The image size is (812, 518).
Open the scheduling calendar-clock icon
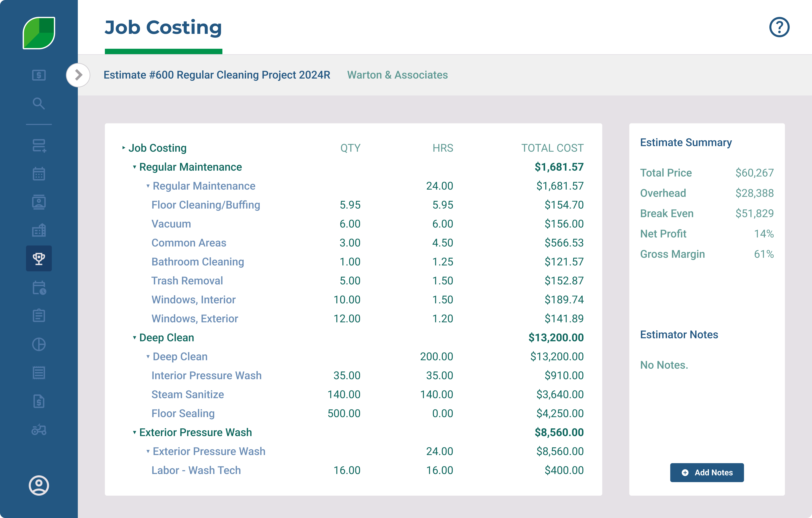(x=39, y=288)
